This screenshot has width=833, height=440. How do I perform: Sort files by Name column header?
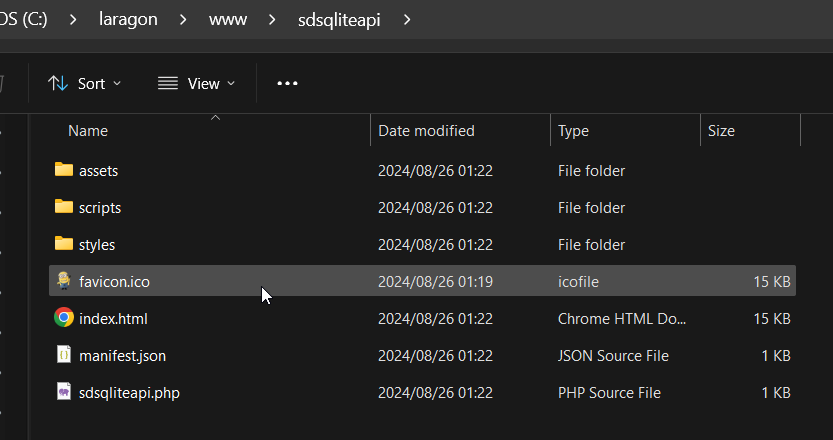(88, 131)
